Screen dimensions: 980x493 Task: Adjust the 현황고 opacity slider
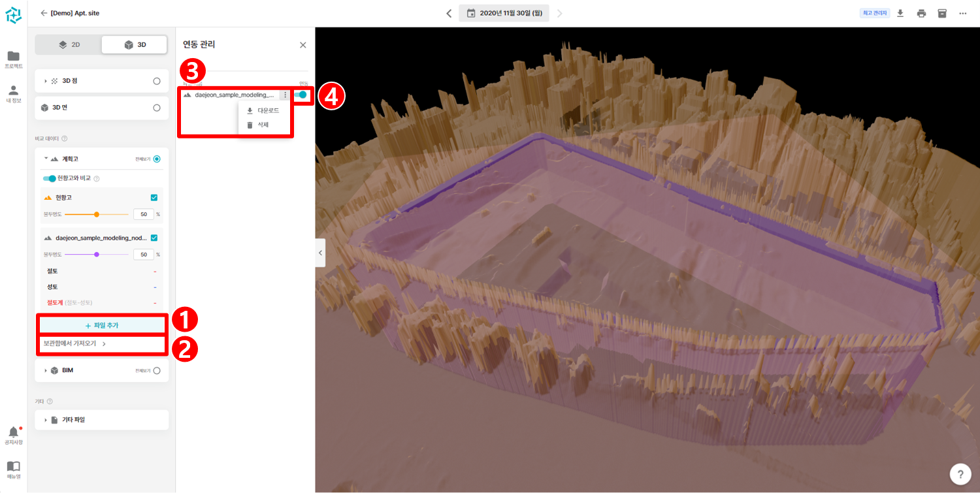pos(97,214)
